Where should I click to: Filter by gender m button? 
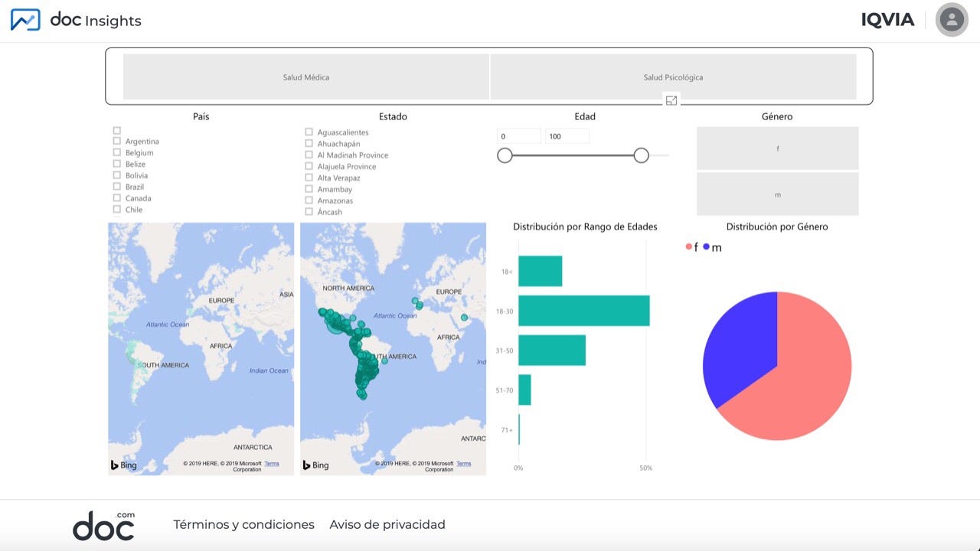coord(778,194)
